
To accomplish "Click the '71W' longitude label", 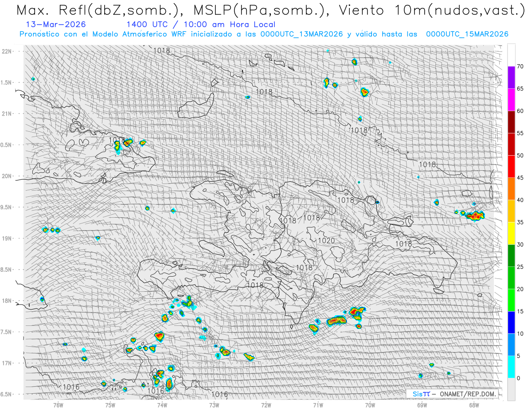I will click(318, 404).
